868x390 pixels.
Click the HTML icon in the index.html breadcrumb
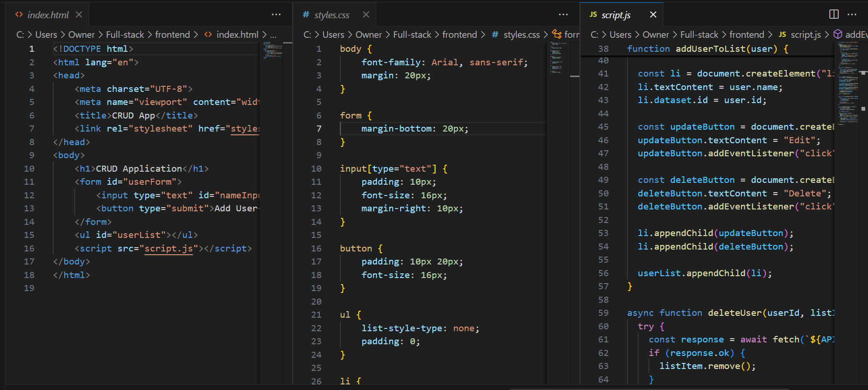pos(208,35)
